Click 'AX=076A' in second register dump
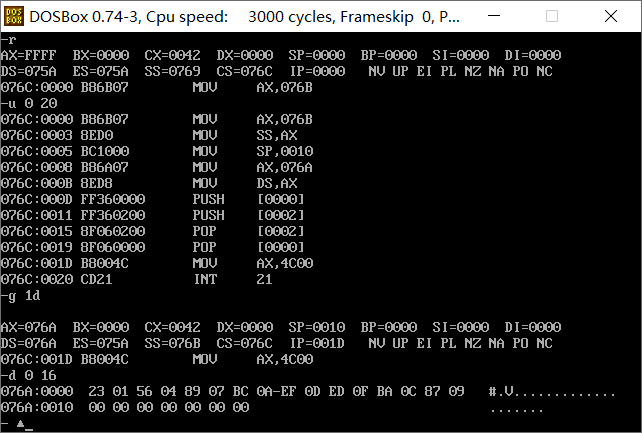642x433 pixels. pyautogui.click(x=29, y=327)
